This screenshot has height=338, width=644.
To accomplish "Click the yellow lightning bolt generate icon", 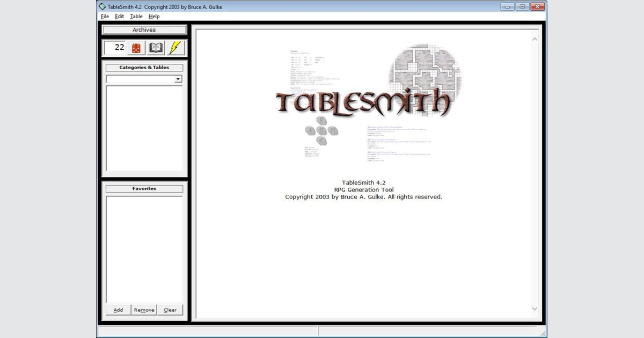I will pos(174,48).
